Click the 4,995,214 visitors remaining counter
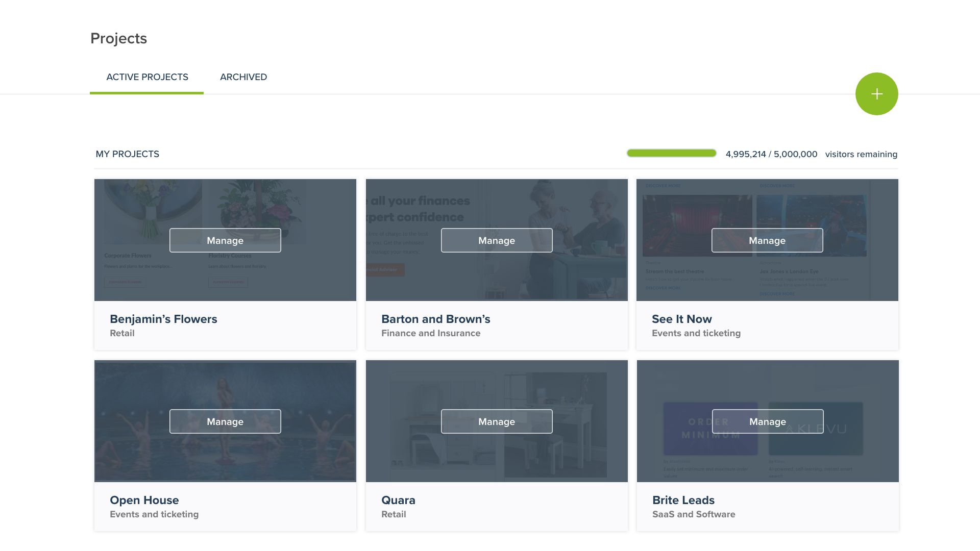This screenshot has height=551, width=980. (x=771, y=154)
